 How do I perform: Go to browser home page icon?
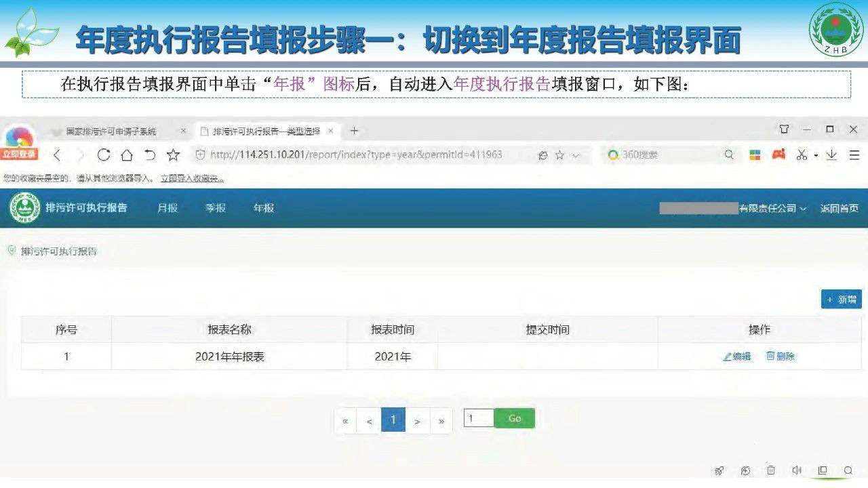[126, 155]
